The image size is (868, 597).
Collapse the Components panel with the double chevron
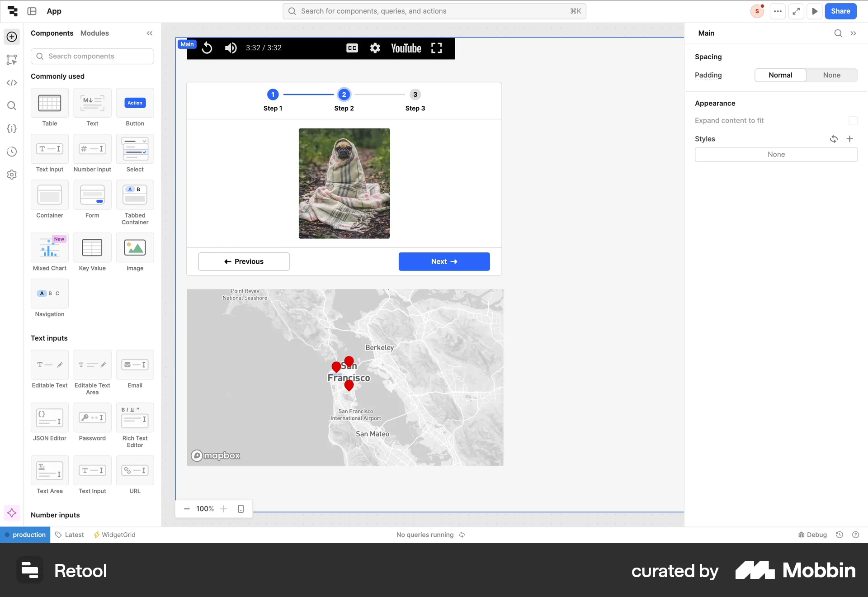150,33
